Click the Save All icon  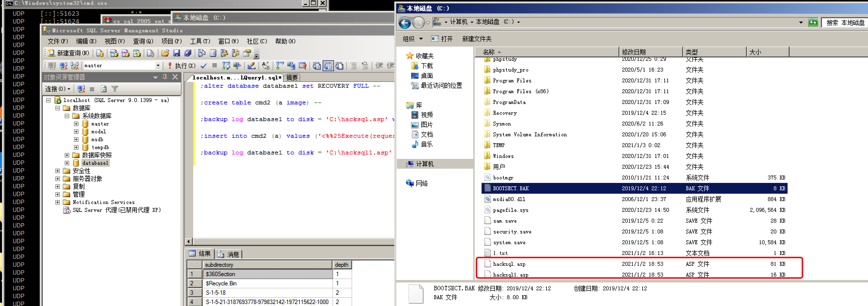pos(188,53)
